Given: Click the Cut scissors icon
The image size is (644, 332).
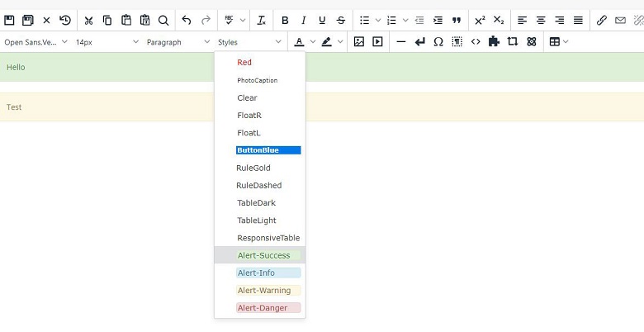Looking at the screenshot, I should pos(88,20).
